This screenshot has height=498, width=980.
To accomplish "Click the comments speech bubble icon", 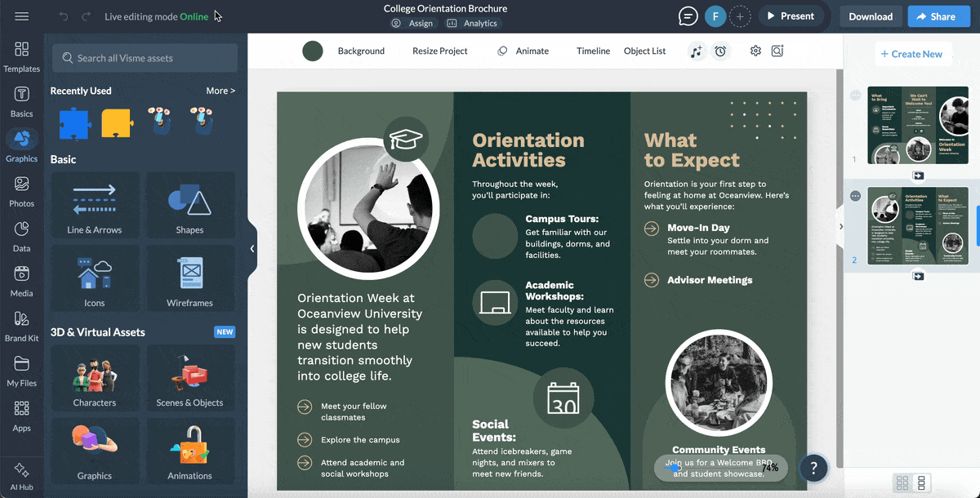I will coord(688,16).
